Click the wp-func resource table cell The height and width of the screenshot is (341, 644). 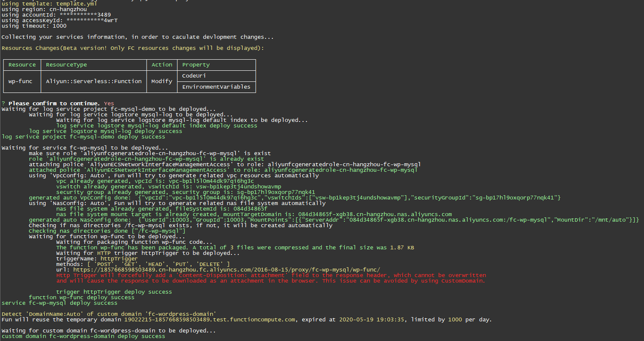click(x=20, y=81)
